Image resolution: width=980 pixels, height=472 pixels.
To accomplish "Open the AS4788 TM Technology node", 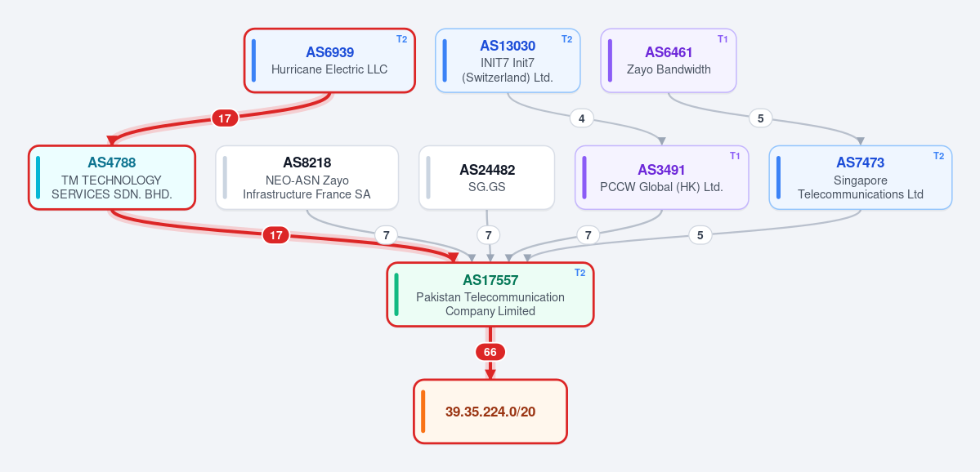I will click(112, 177).
